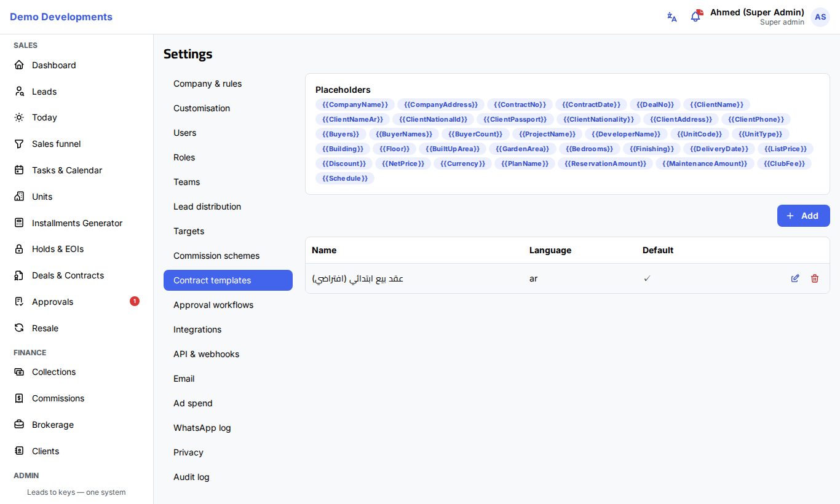This screenshot has height=504, width=840.
Task: Go to Roles settings
Action: pyautogui.click(x=228, y=157)
